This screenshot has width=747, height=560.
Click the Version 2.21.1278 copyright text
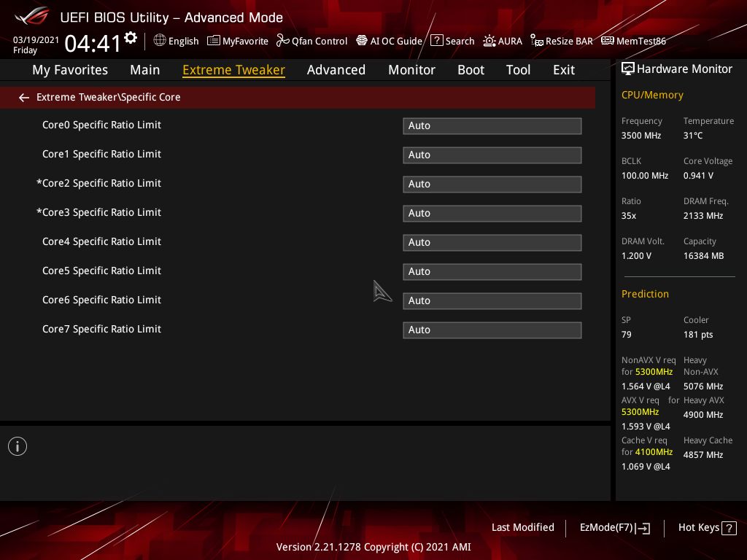pos(373,547)
